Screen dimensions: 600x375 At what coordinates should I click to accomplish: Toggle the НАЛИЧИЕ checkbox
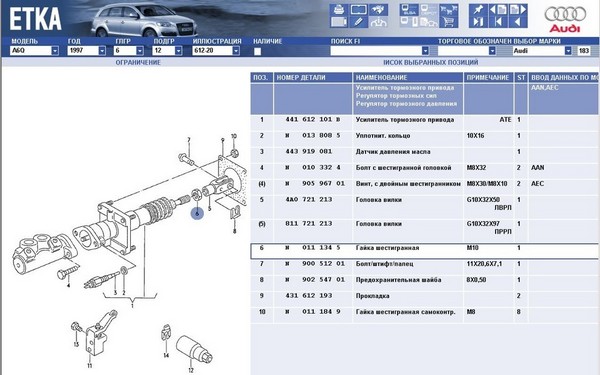258,51
